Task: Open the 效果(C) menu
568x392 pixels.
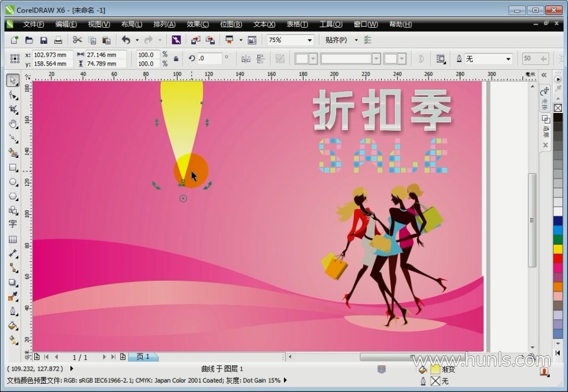Action: click(x=198, y=24)
